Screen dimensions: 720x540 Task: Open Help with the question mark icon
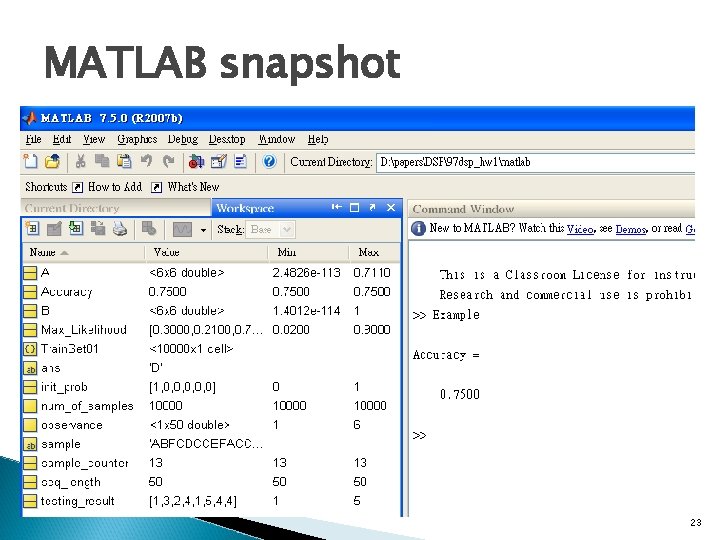pyautogui.click(x=269, y=161)
